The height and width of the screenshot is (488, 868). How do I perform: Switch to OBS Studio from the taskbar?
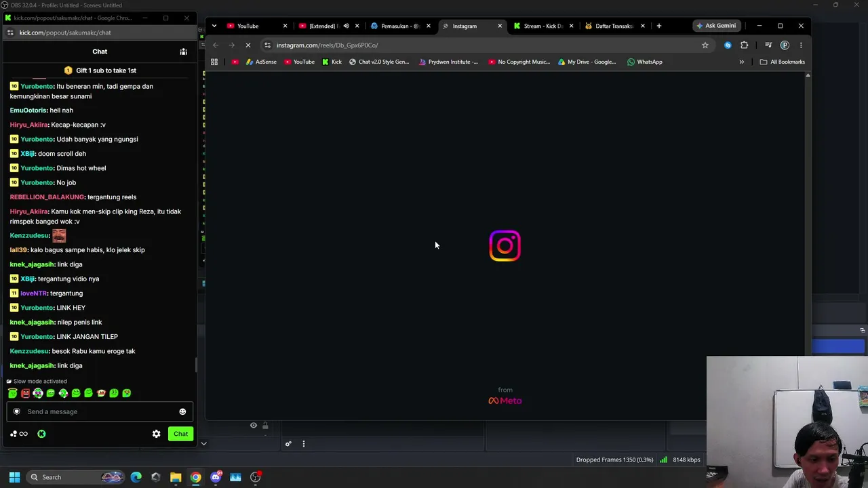(x=255, y=477)
